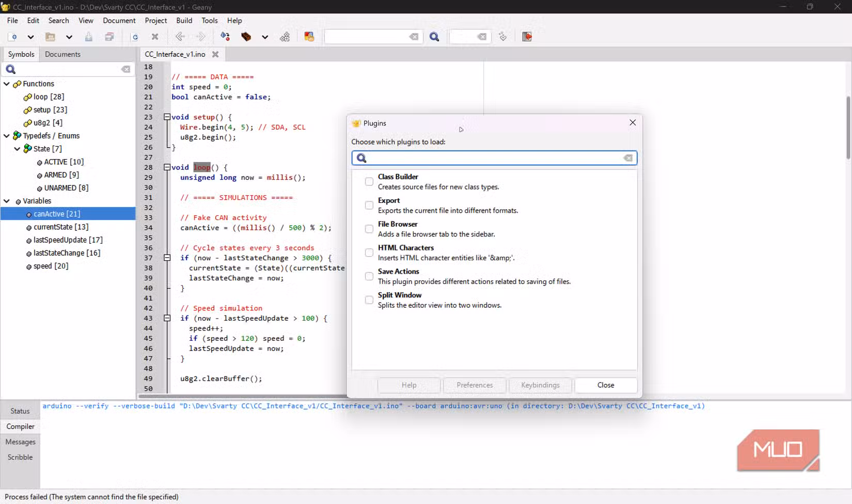Select setup [23] function symbol
852x504 pixels.
point(50,109)
